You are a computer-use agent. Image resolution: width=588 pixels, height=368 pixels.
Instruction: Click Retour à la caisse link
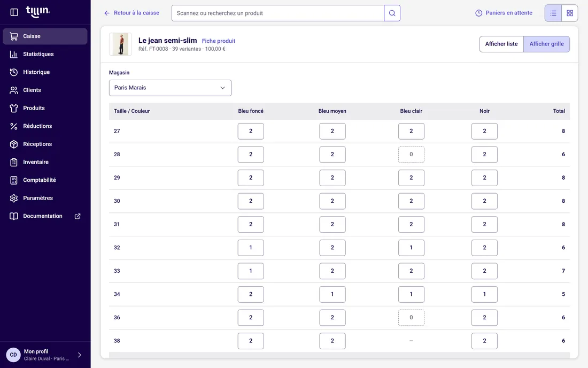click(131, 13)
